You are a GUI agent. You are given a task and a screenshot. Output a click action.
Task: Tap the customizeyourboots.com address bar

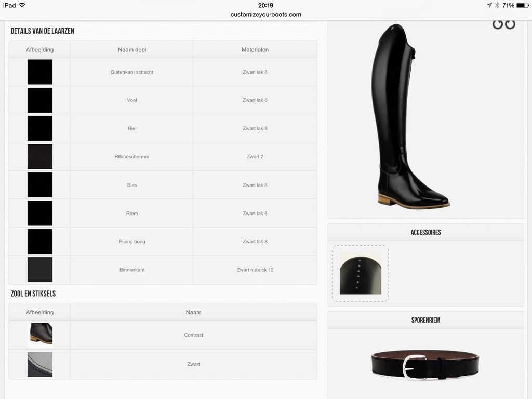[x=266, y=14]
